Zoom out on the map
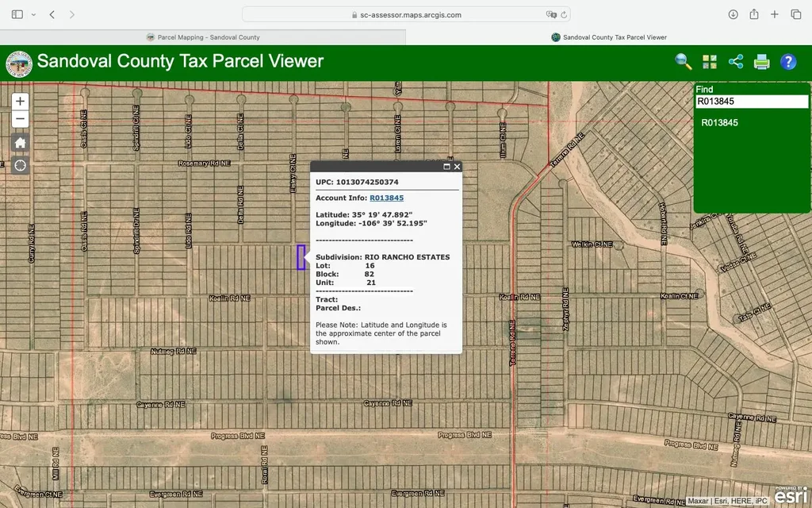This screenshot has width=812, height=508. 20,120
